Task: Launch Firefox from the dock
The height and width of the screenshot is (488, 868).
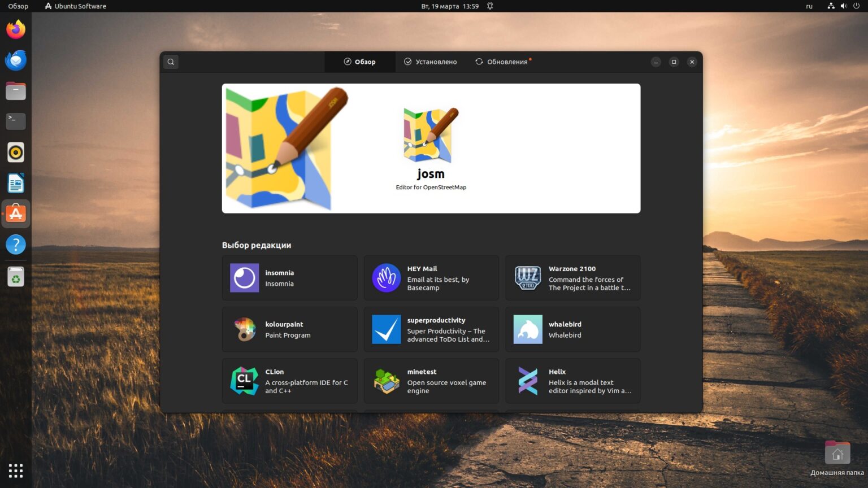Action: 15,29
